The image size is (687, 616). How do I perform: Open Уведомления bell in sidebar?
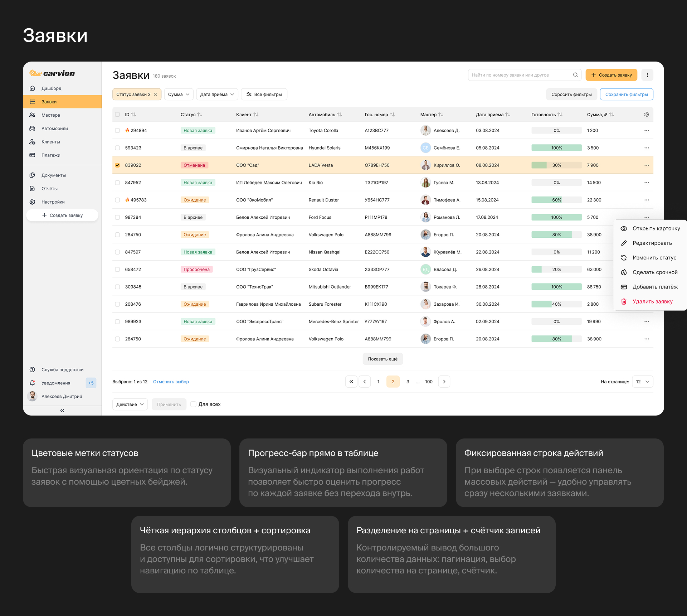click(33, 383)
